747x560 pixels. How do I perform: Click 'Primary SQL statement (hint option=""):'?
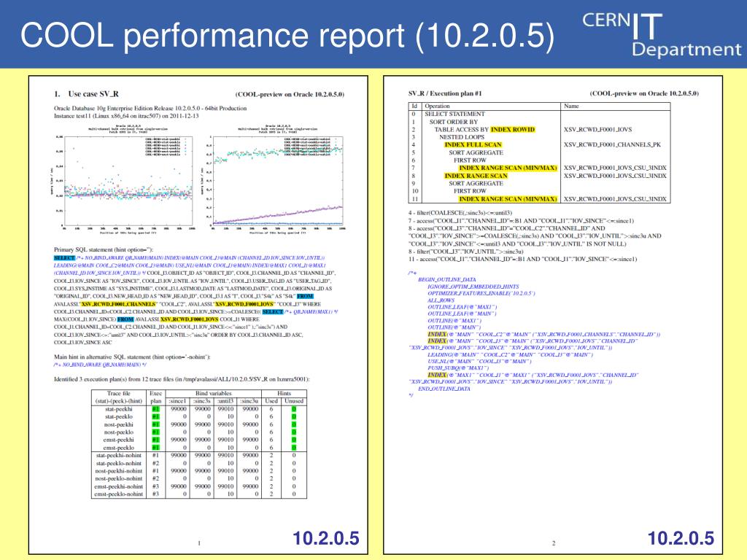(x=104, y=249)
